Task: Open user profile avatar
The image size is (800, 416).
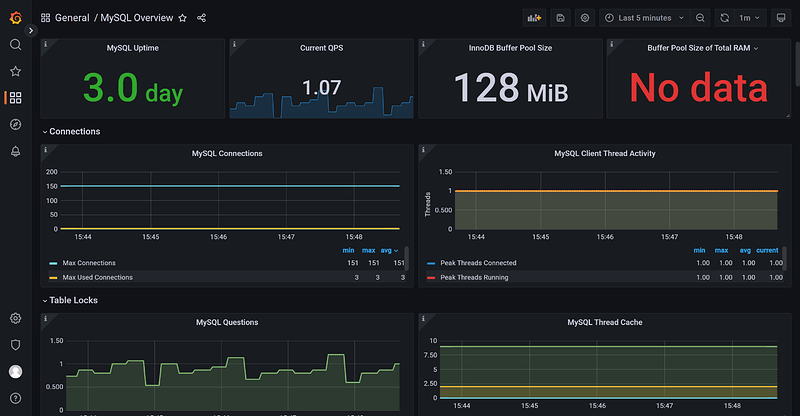Action: [x=15, y=372]
